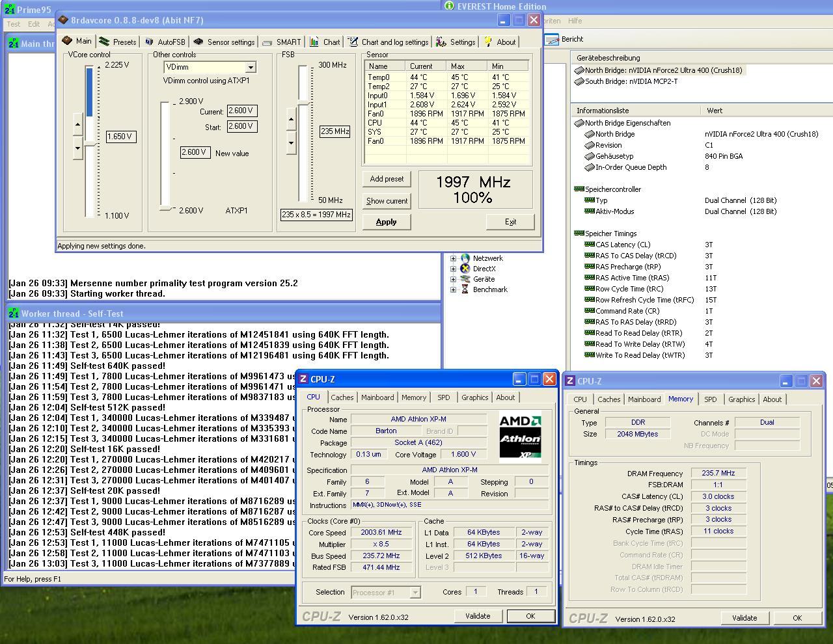
Task: Click the Bericht report button in EVEREST
Action: (x=565, y=39)
